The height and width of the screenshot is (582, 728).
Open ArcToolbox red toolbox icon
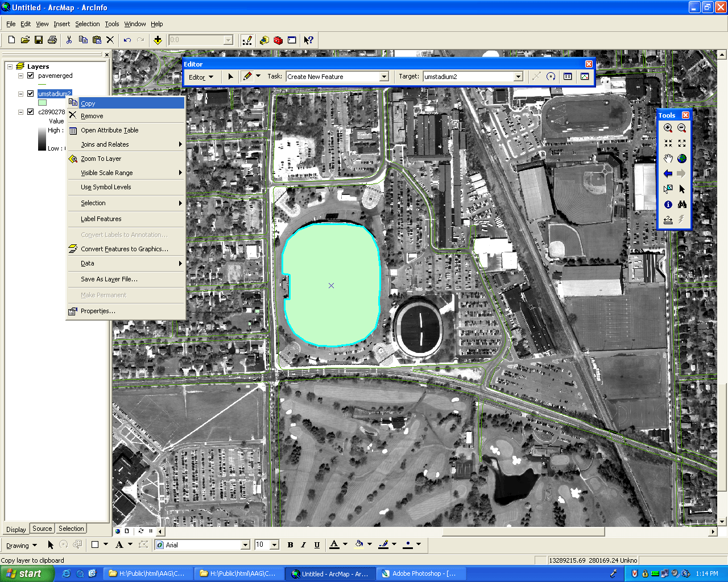[x=278, y=40]
